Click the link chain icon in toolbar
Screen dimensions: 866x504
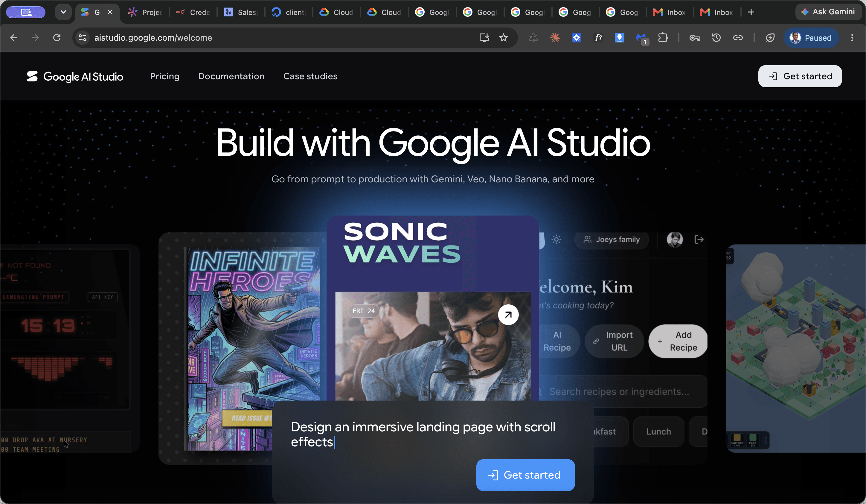pyautogui.click(x=738, y=38)
